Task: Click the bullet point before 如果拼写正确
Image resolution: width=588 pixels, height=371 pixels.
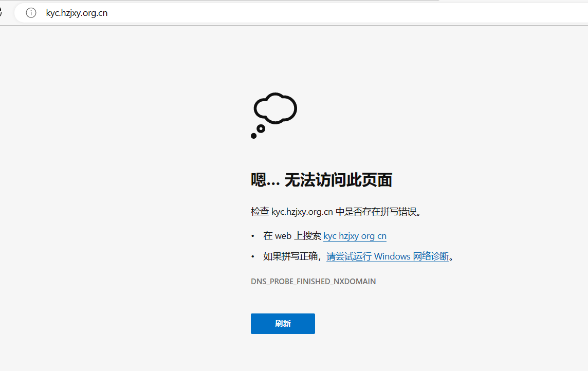Action: tap(253, 256)
